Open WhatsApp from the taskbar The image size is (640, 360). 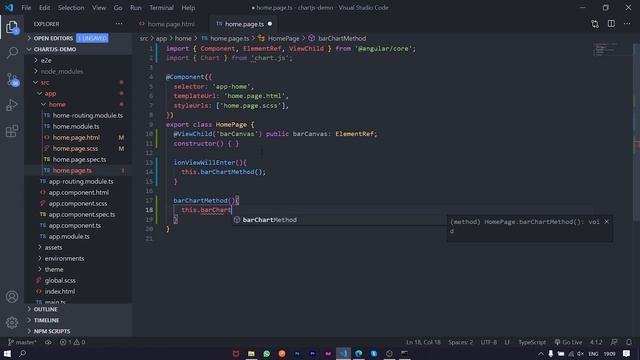[267, 353]
